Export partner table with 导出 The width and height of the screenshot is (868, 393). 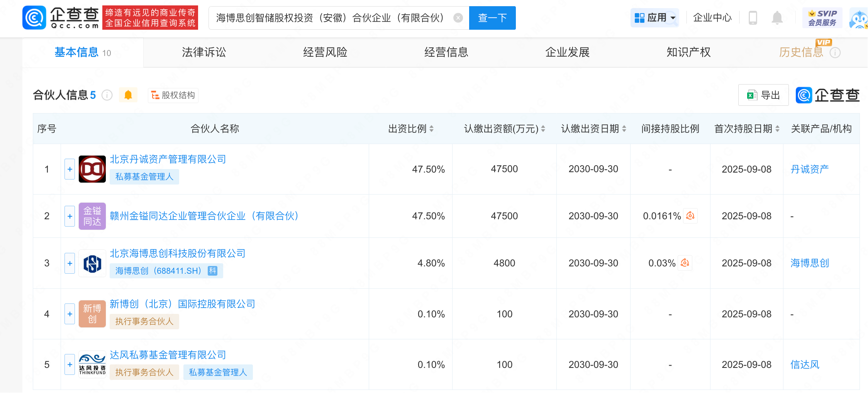[763, 95]
